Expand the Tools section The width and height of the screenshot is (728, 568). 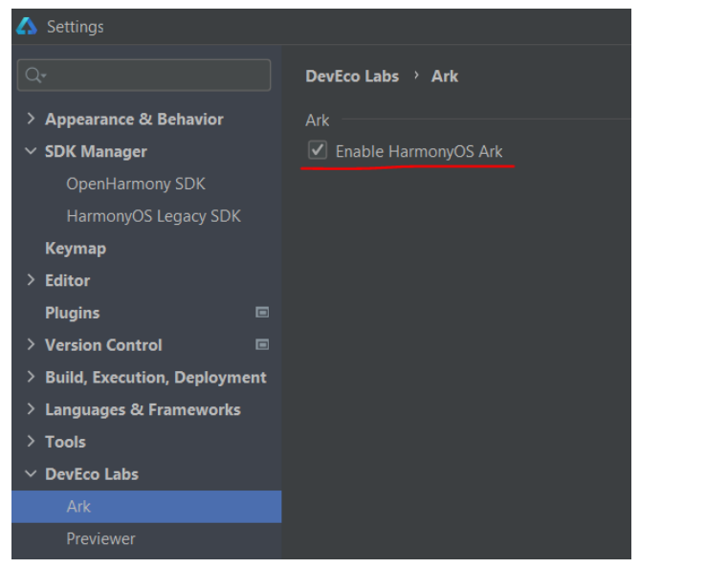[x=32, y=442]
